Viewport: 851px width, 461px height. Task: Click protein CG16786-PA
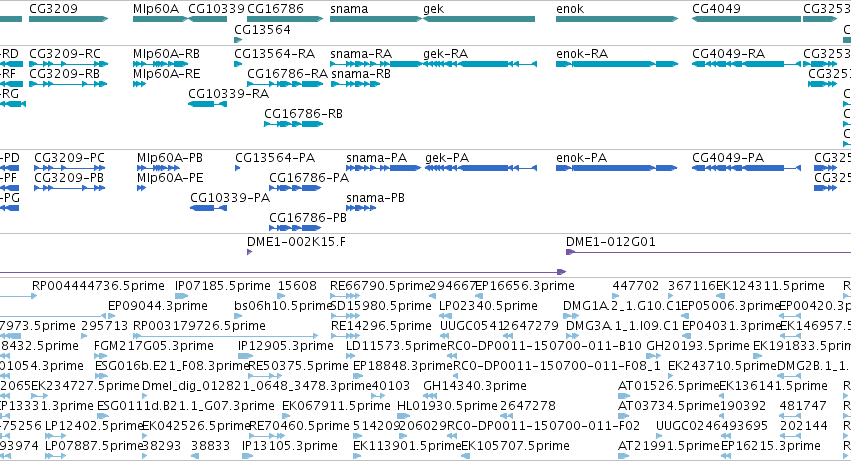tap(309, 178)
